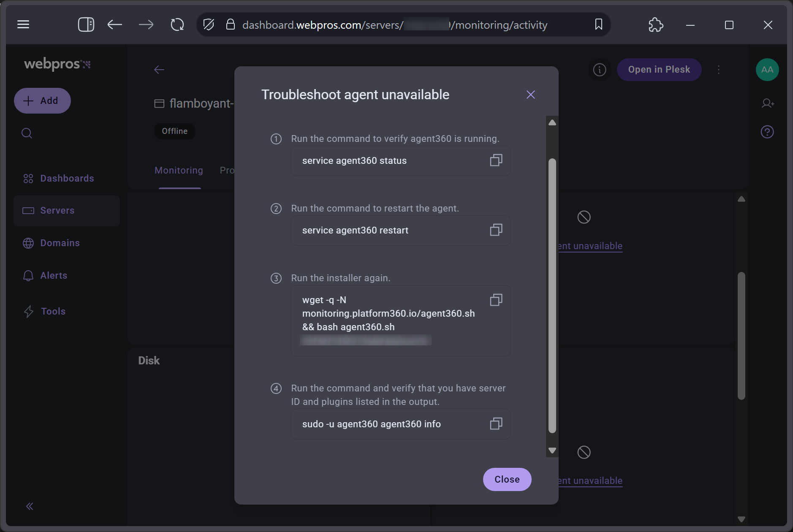This screenshot has height=532, width=793.
Task: Open browser extensions puzzle icon
Action: [x=656, y=24]
